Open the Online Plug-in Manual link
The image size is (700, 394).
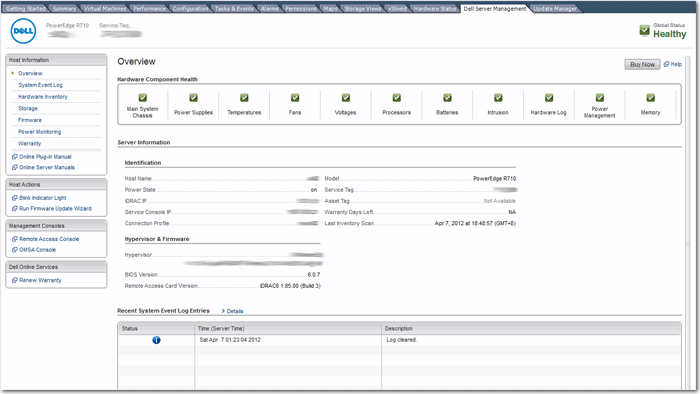(45, 157)
